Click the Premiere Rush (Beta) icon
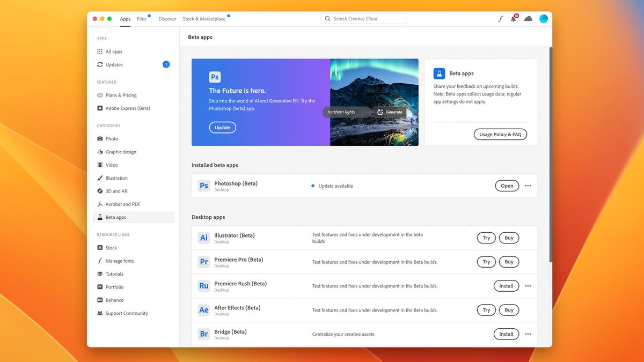The image size is (644, 362). [x=204, y=286]
